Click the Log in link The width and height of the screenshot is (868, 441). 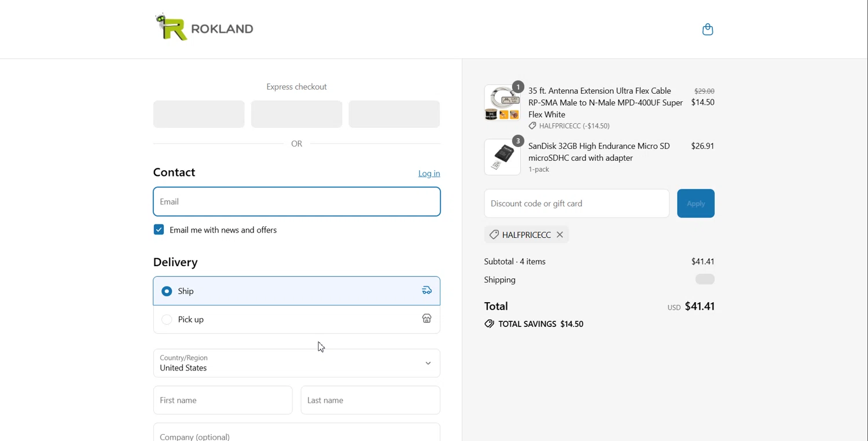429,174
